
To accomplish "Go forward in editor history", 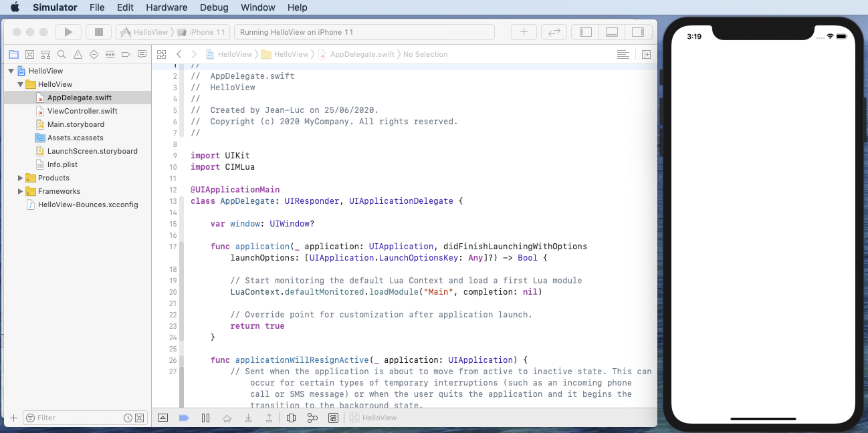I will click(x=194, y=54).
